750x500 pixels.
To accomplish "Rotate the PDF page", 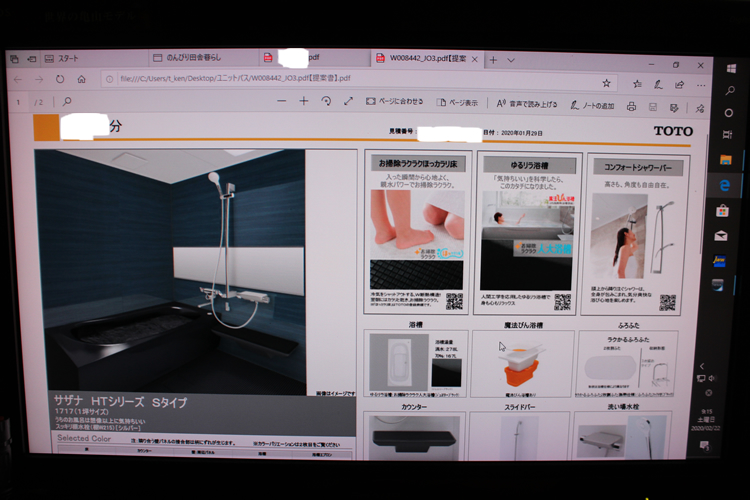I will point(326,101).
